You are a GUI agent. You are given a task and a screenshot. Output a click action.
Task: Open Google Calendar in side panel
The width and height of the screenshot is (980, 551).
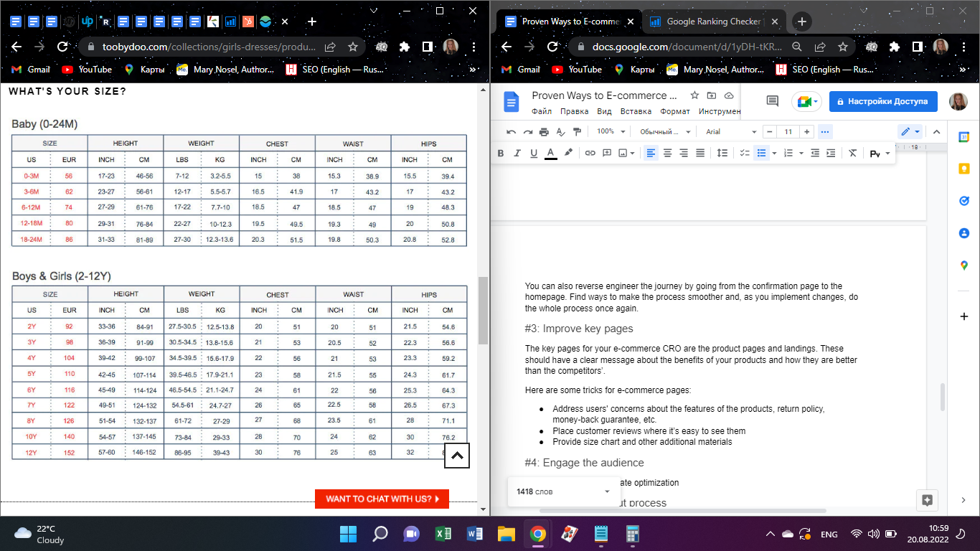coord(964,136)
